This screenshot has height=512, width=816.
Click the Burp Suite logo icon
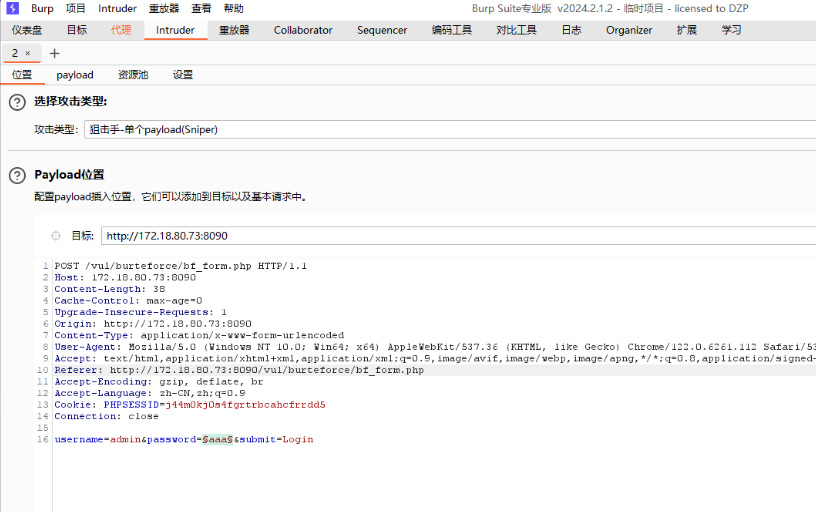(x=12, y=8)
